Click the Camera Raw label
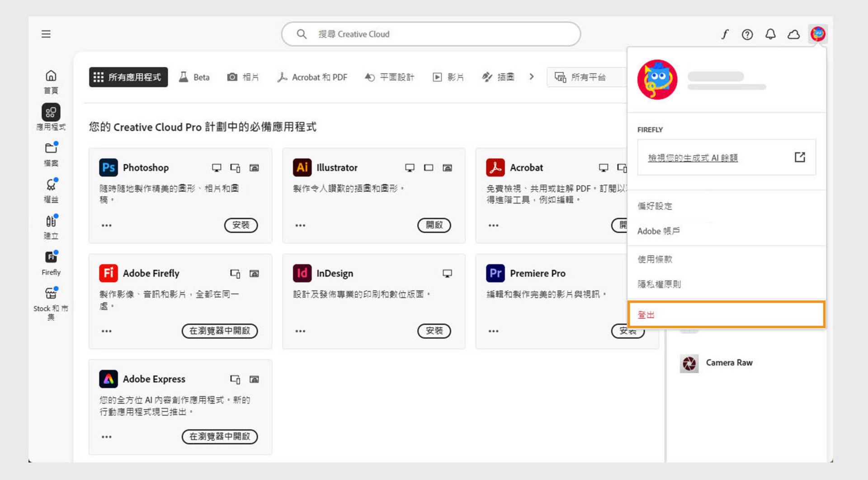 pyautogui.click(x=729, y=363)
